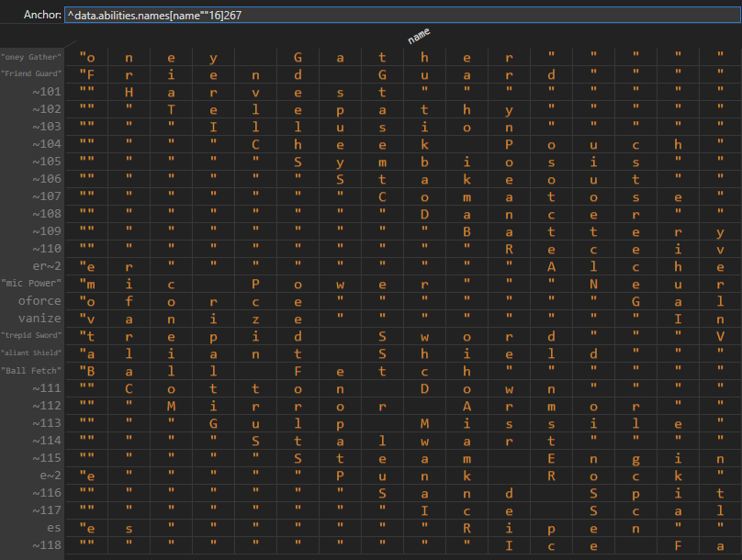
Task: Select the rotated 'name' column header
Action: click(419, 34)
